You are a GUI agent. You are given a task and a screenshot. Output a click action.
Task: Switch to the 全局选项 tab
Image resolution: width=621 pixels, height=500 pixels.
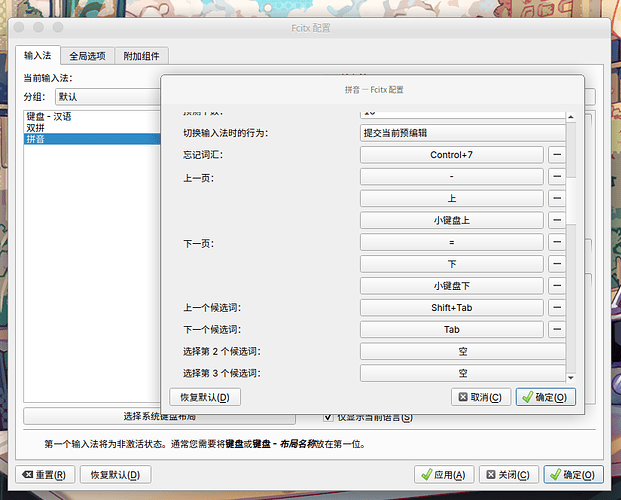coord(88,56)
